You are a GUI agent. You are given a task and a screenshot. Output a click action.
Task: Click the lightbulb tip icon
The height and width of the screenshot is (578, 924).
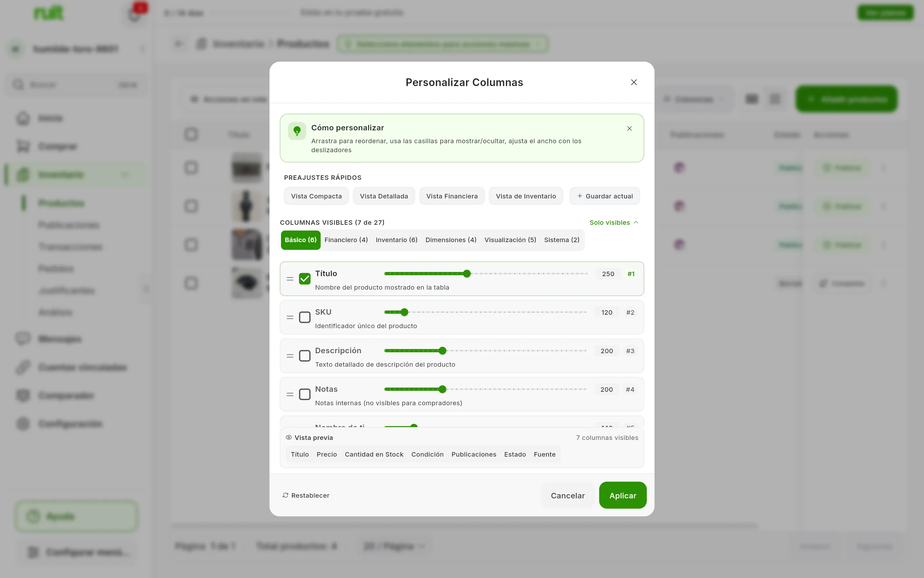[x=297, y=131]
